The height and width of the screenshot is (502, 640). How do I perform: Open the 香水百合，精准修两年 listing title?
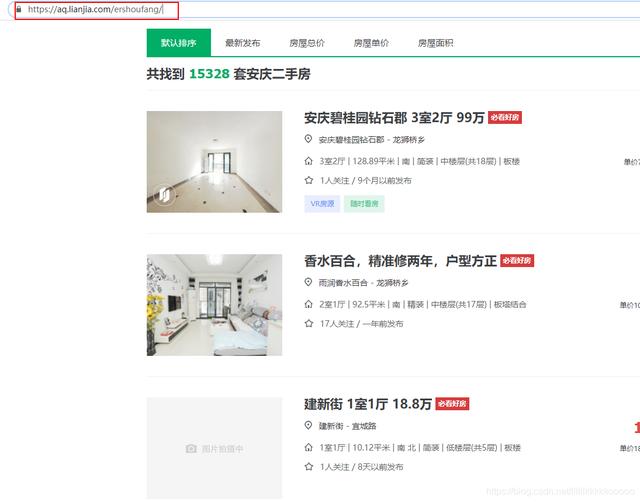pos(400,261)
